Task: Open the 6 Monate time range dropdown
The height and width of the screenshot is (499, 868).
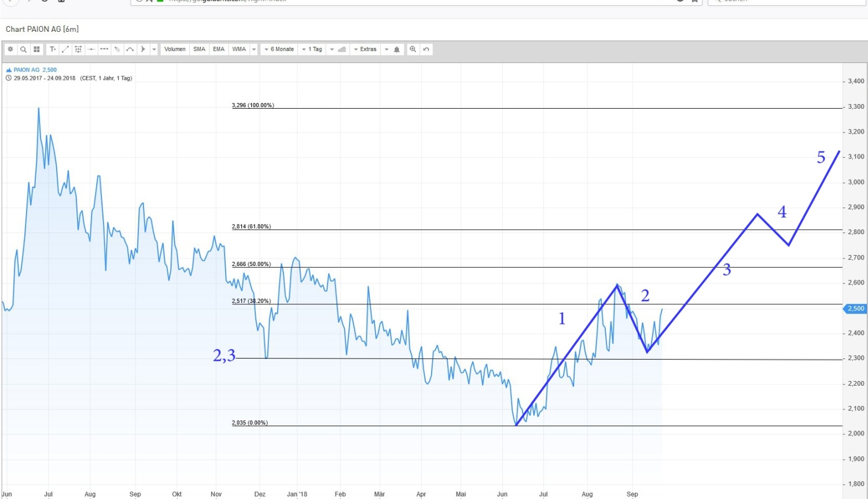Action: pos(279,49)
